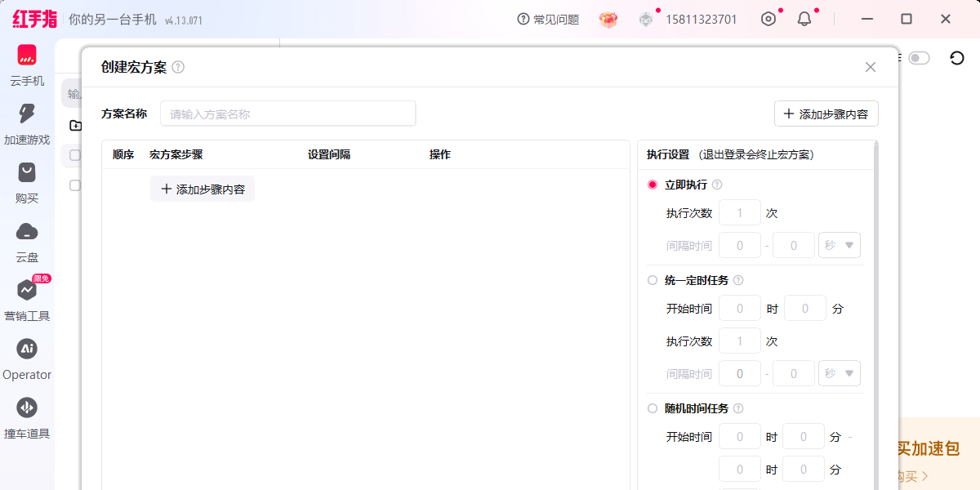Toggle the switch beside the refresh icon
Image resolution: width=980 pixels, height=490 pixels.
(x=920, y=58)
